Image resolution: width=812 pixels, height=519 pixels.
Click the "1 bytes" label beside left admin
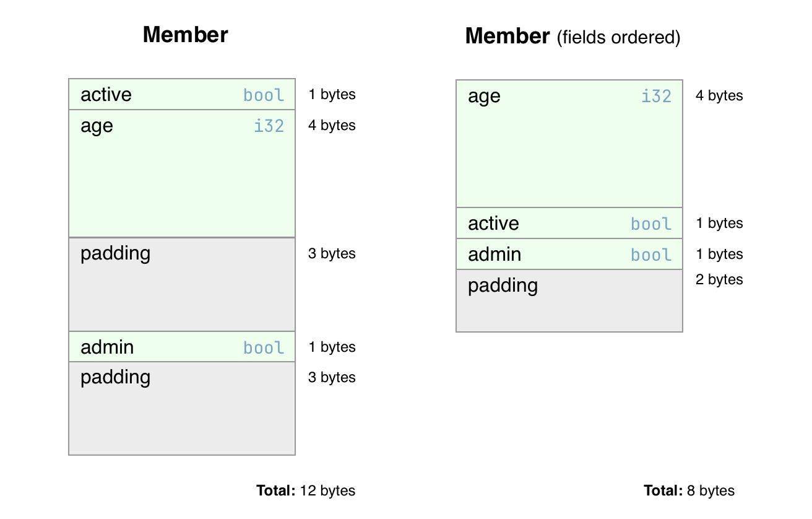point(332,347)
